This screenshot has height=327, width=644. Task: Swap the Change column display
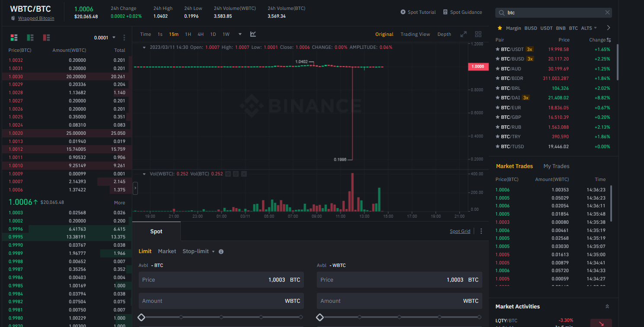pos(609,40)
